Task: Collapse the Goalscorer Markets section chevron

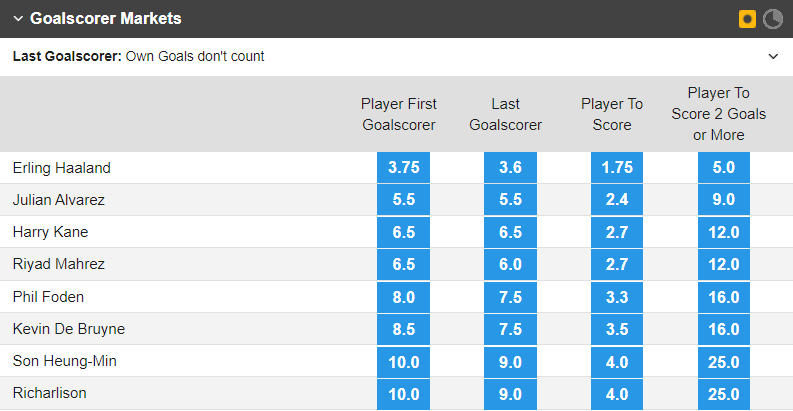Action: tap(18, 19)
